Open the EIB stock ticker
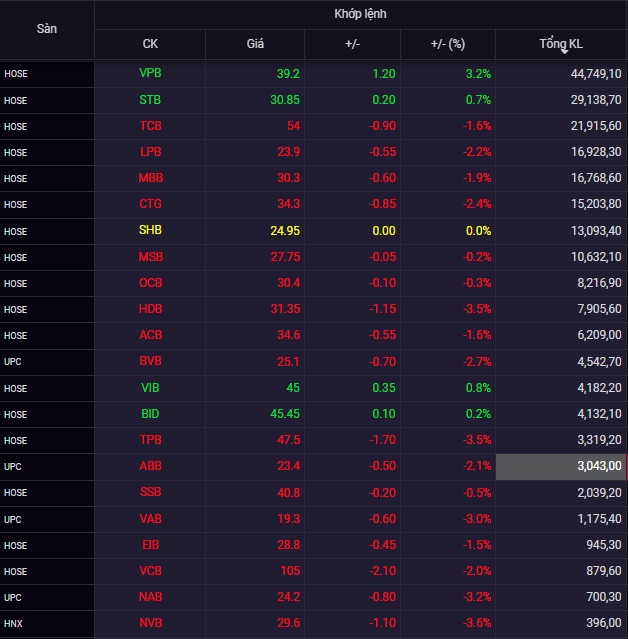Image resolution: width=628 pixels, height=639 pixels. (150, 545)
